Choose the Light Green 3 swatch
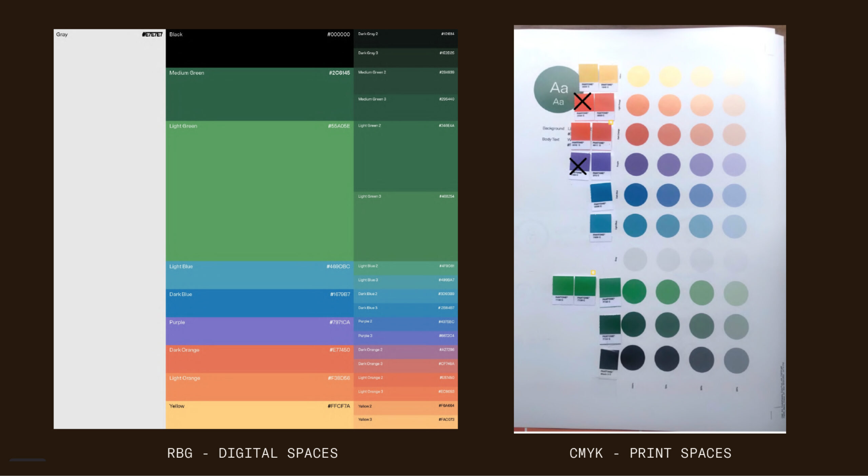Screen dimensions: 868x476 [406, 226]
